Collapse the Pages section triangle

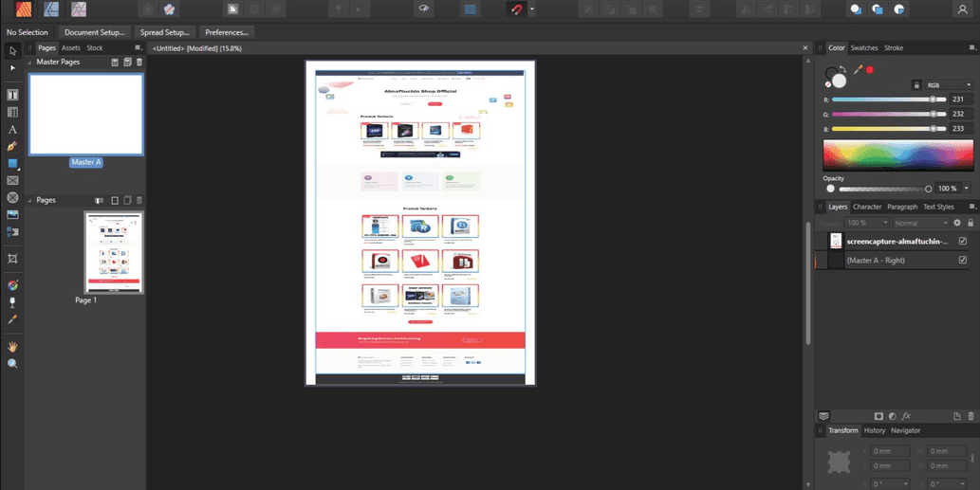point(30,200)
